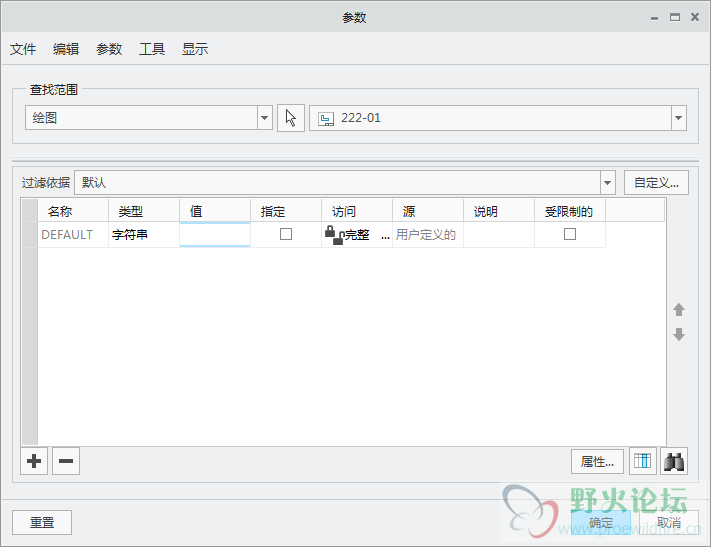This screenshot has height=547, width=711.
Task: Minimize the 参数 dialog
Action: (654, 18)
